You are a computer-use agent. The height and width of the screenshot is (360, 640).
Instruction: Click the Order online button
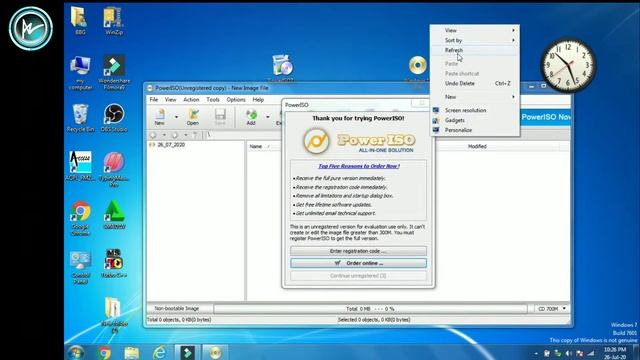point(358,263)
